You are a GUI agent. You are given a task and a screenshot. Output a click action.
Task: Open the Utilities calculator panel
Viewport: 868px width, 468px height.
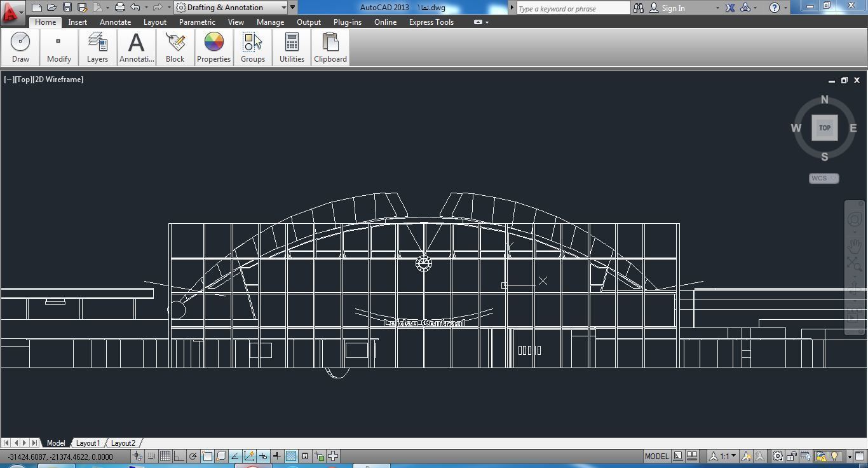point(292,47)
